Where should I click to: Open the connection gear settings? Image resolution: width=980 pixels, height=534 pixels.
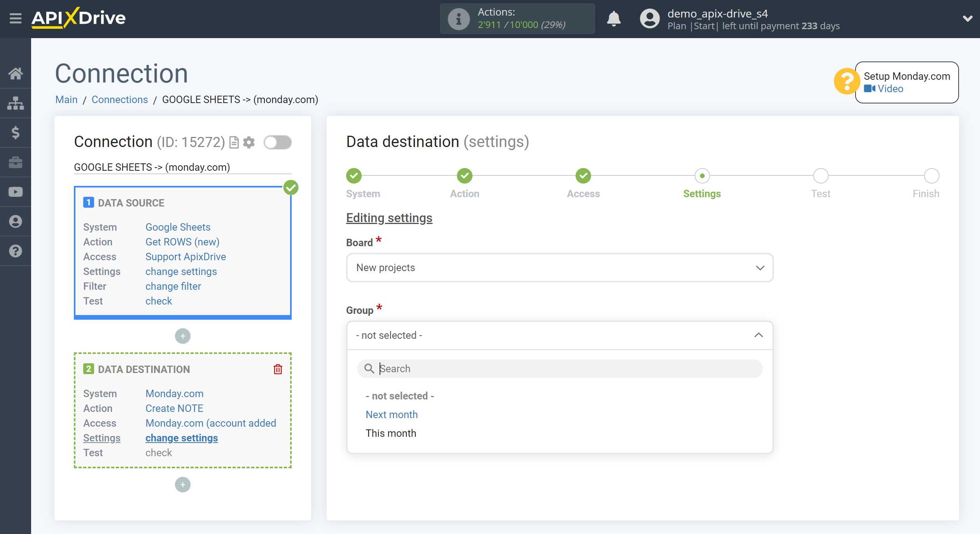tap(249, 142)
